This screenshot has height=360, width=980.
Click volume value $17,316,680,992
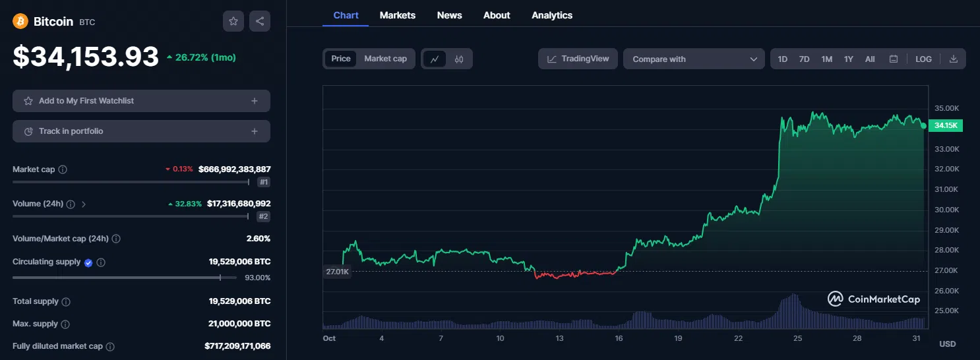click(239, 204)
